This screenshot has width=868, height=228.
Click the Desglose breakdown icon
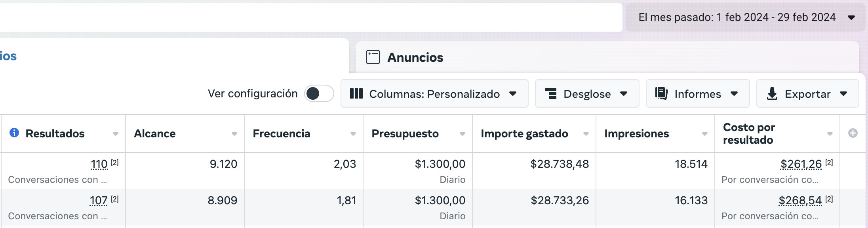[551, 94]
